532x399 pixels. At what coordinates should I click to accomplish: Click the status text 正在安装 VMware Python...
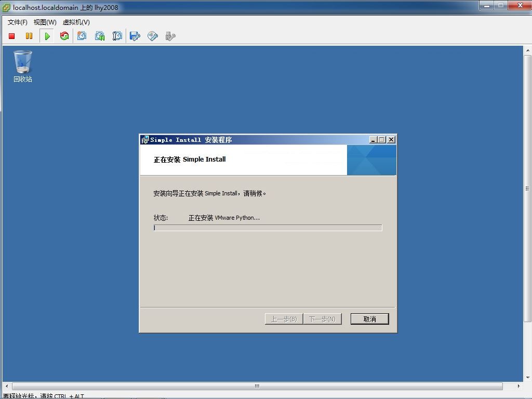click(x=224, y=218)
